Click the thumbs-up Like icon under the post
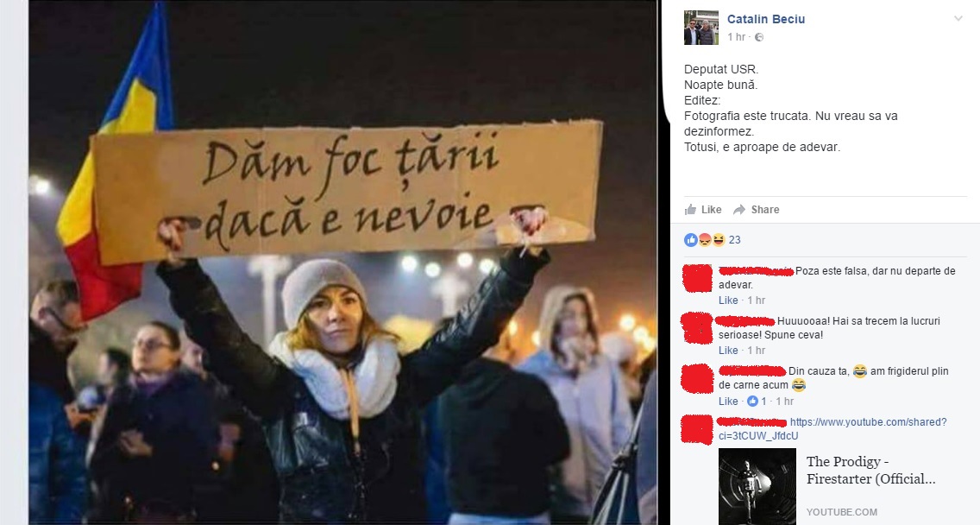Image resolution: width=980 pixels, height=525 pixels. point(690,210)
